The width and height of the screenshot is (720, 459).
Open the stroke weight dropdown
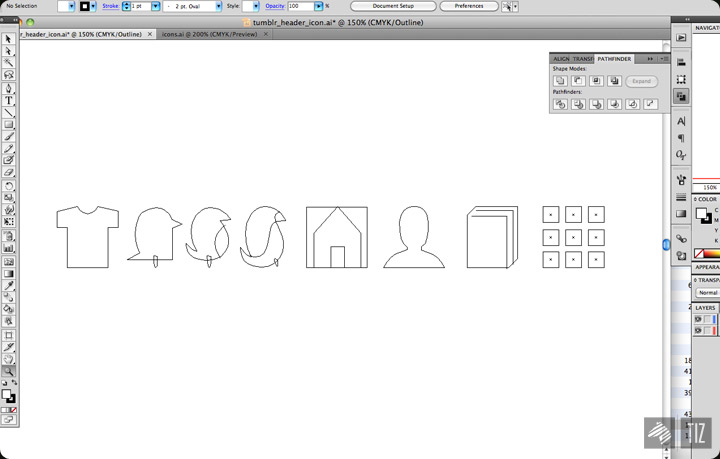coord(155,6)
